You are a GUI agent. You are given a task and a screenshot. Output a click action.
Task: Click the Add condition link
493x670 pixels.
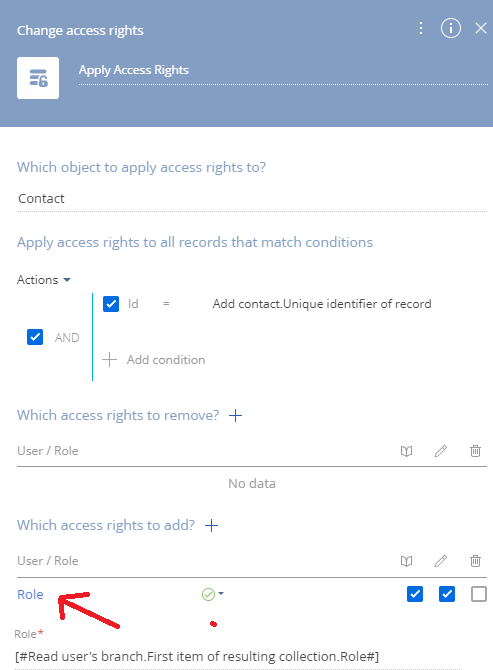(166, 360)
